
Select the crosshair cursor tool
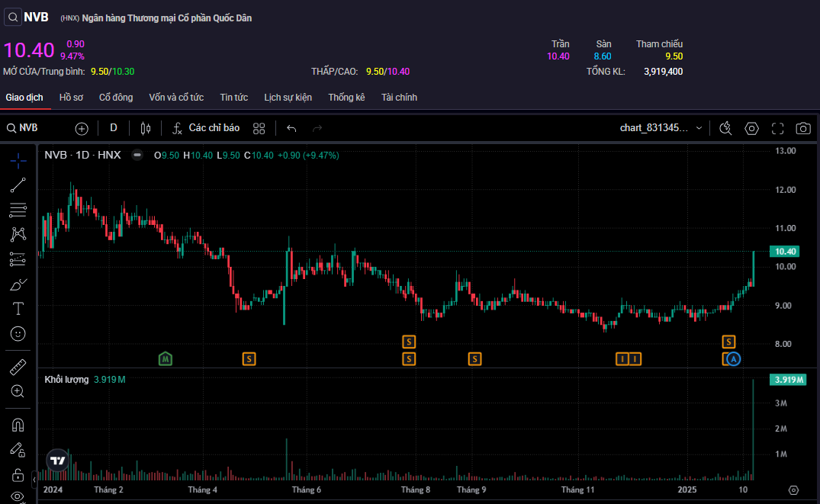click(x=18, y=160)
